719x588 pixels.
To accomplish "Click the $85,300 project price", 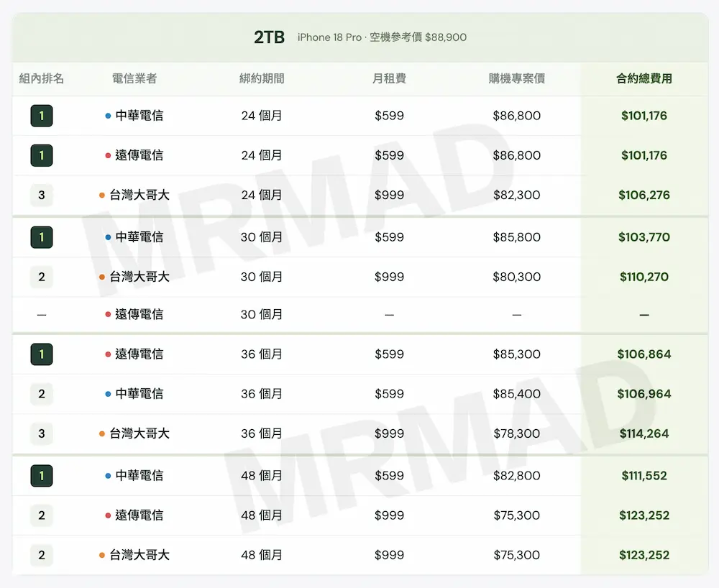I will [517, 354].
